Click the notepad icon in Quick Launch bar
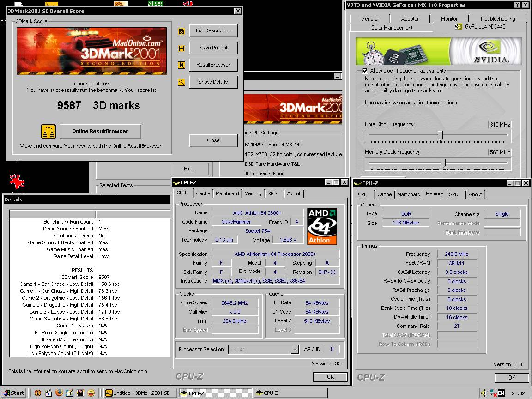 pyautogui.click(x=70, y=393)
